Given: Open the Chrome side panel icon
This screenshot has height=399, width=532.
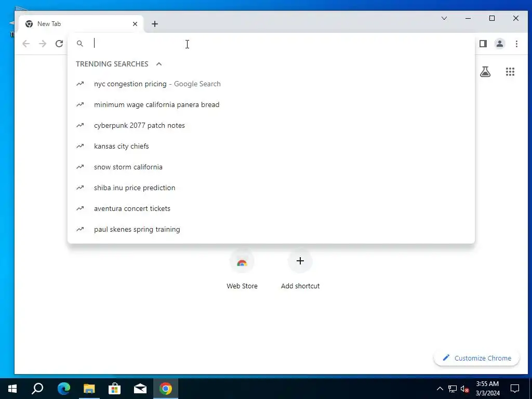Looking at the screenshot, I should tap(483, 44).
